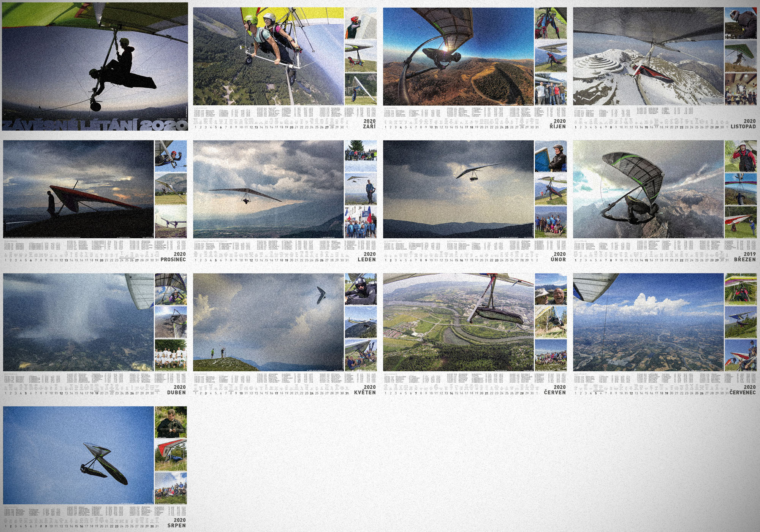Select the Duben team group small photo
Screen dimensions: 760x532
coord(171,355)
